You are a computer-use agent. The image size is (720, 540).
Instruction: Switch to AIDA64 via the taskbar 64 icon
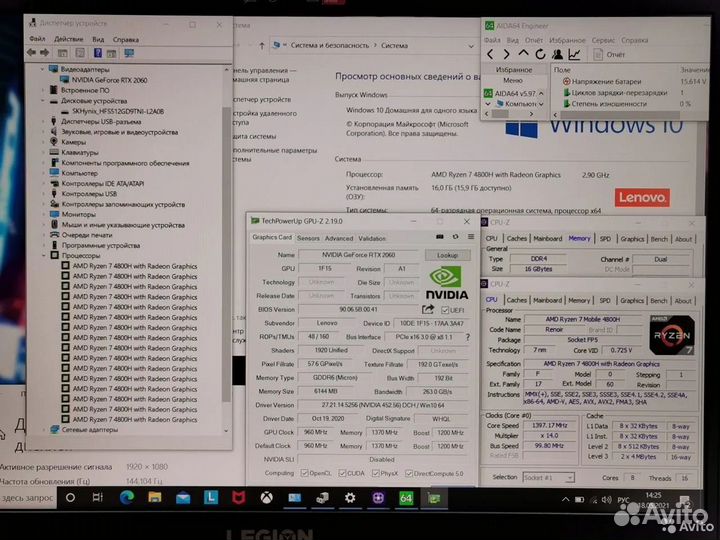[406, 498]
